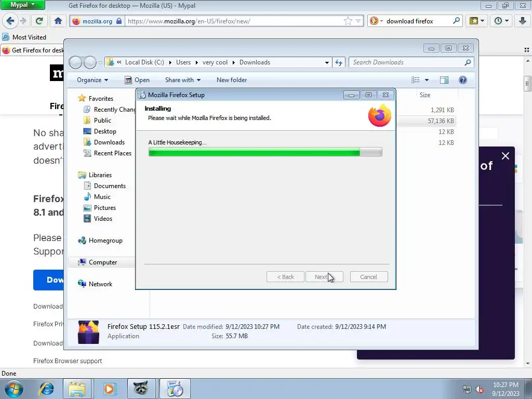Screen dimensions: 532x399
Task: Open the search engine selector dropdown
Action: point(376,21)
